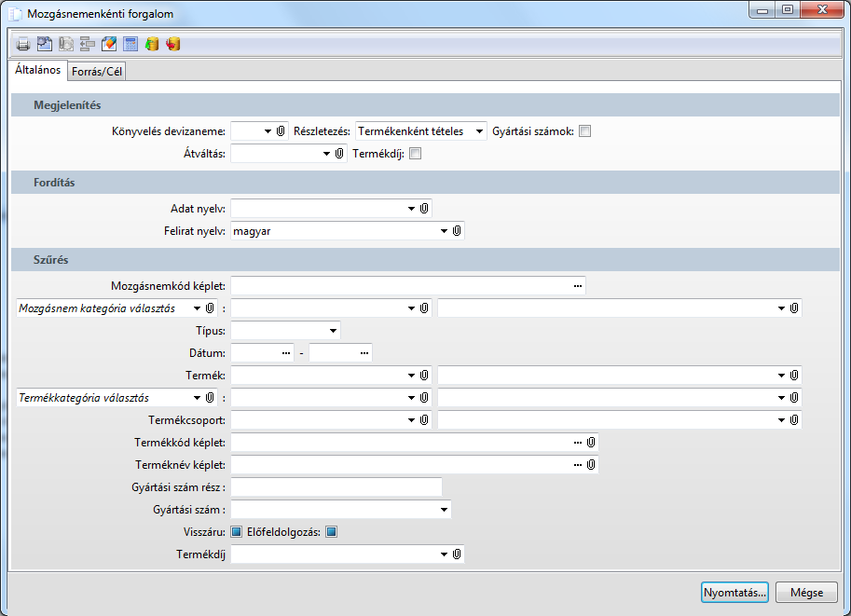Click the database icon with red arrow
The width and height of the screenshot is (851, 616).
173,44
